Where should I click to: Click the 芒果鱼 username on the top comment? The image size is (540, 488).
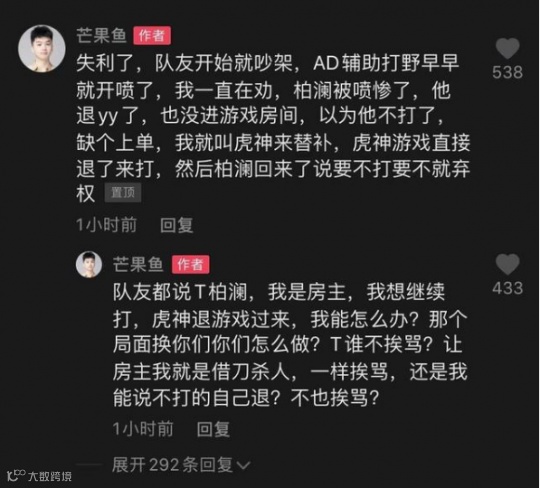(x=101, y=35)
